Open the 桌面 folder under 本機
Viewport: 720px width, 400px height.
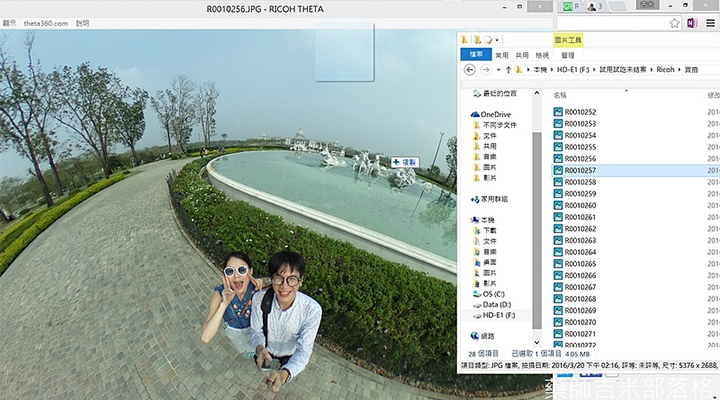pos(489,262)
